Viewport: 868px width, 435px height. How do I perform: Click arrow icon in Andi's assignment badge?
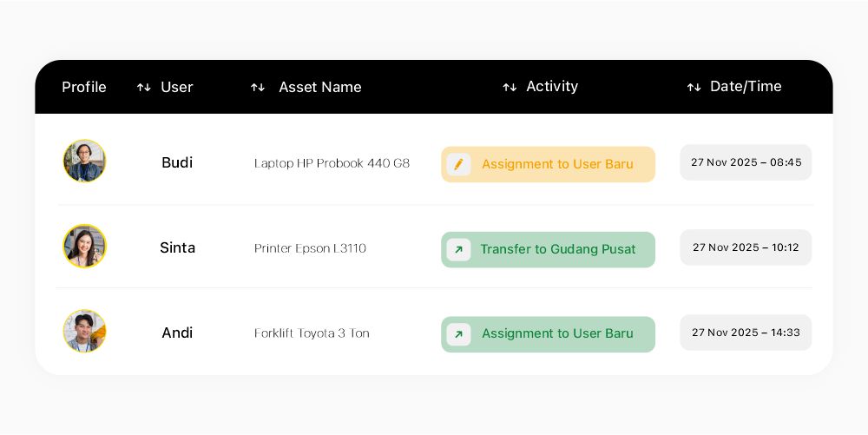pyautogui.click(x=459, y=334)
